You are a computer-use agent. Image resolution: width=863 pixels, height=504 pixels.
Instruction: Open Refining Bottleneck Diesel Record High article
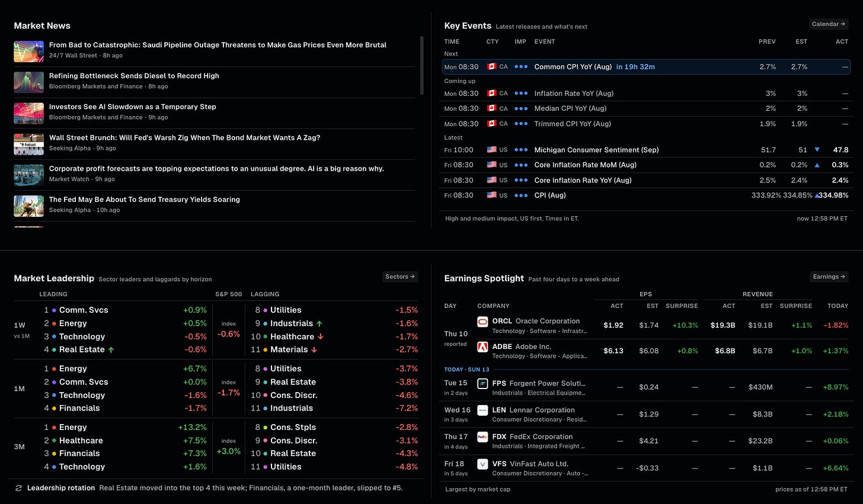134,76
